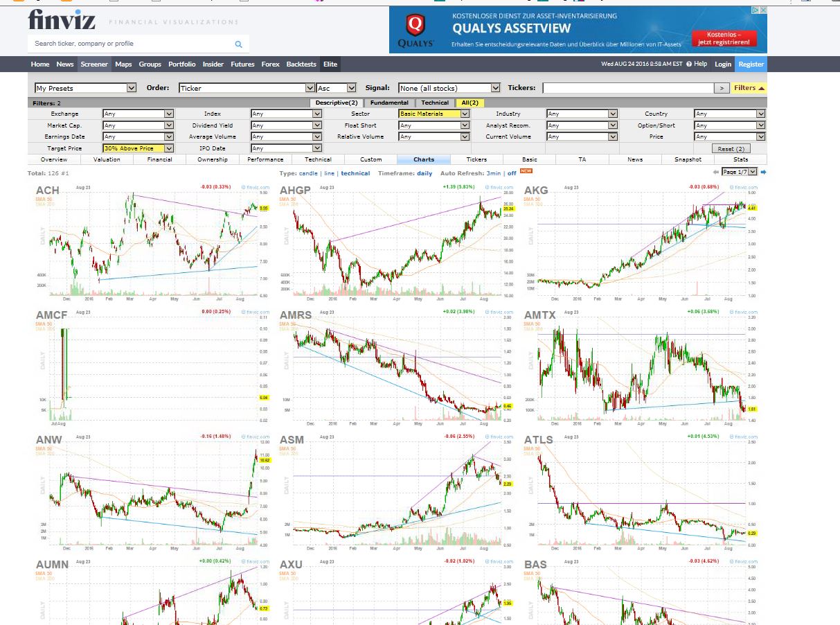Screen dimensions: 840x625
Task: Click the Help question mark icon
Action: (x=689, y=64)
